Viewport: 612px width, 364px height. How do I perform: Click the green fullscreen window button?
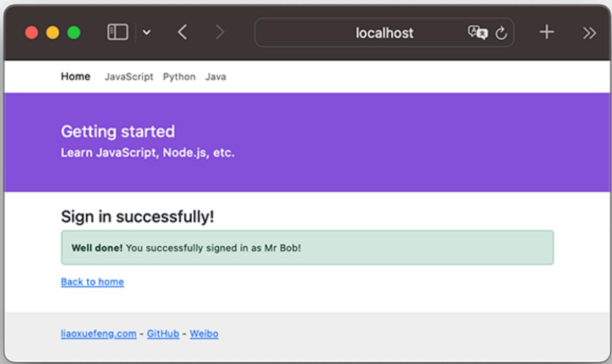coord(74,33)
